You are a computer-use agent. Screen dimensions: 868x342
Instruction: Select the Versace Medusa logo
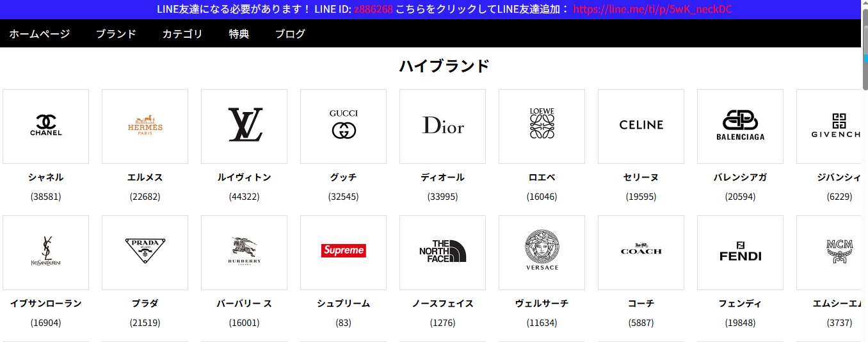click(x=542, y=252)
